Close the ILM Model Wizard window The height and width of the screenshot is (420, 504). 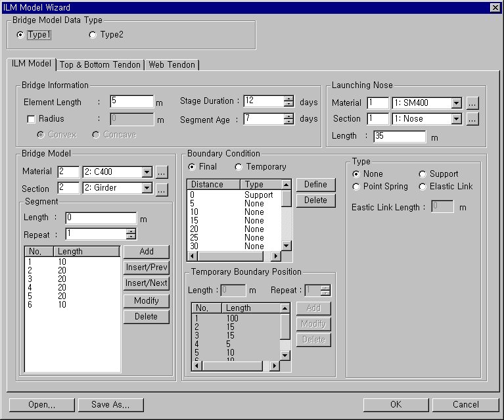[495, 7]
